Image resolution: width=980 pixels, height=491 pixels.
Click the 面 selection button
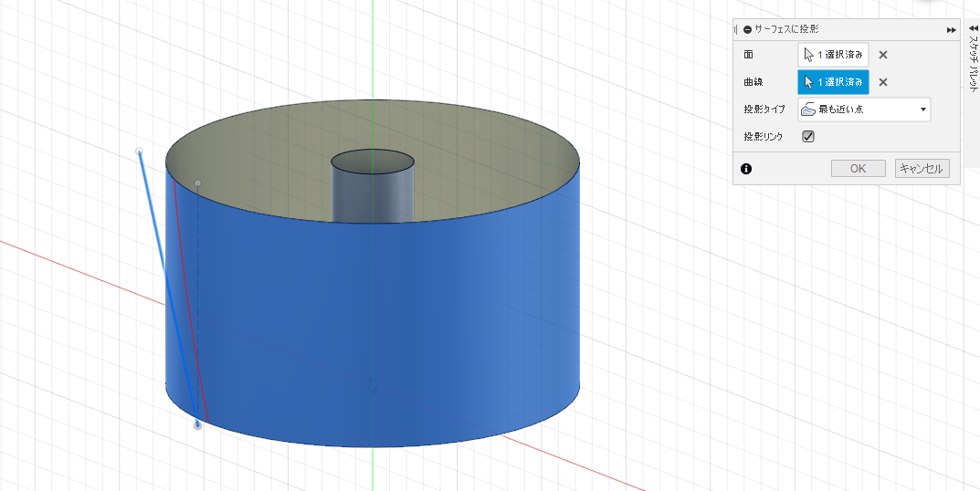tap(833, 55)
